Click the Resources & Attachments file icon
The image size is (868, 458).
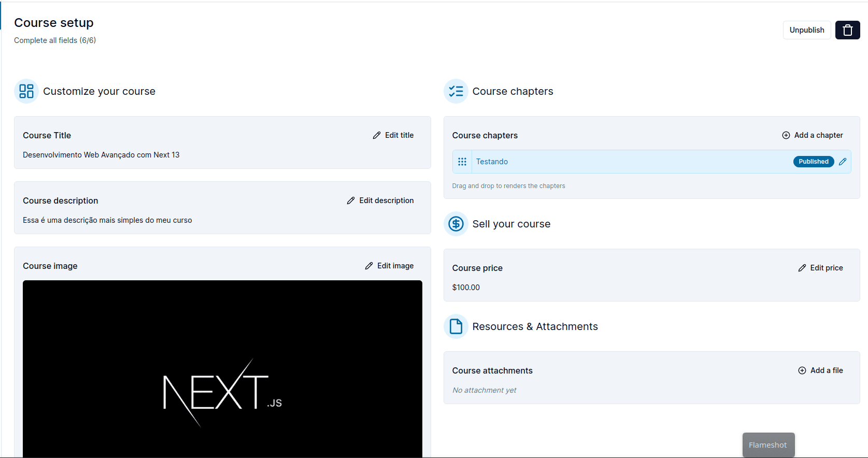point(456,326)
